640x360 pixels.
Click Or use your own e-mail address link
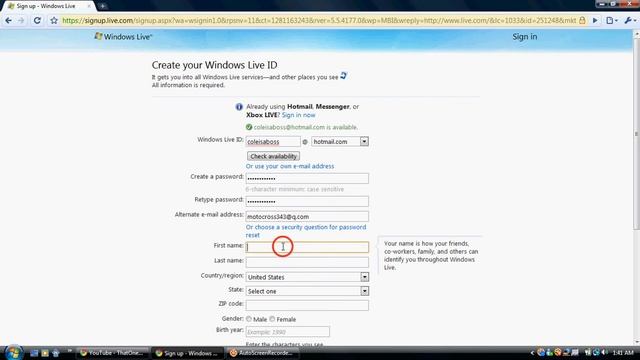tap(290, 166)
